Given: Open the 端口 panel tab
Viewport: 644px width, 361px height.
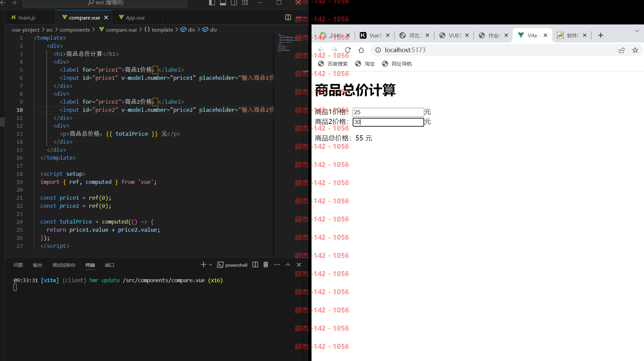Looking at the screenshot, I should pos(110,265).
